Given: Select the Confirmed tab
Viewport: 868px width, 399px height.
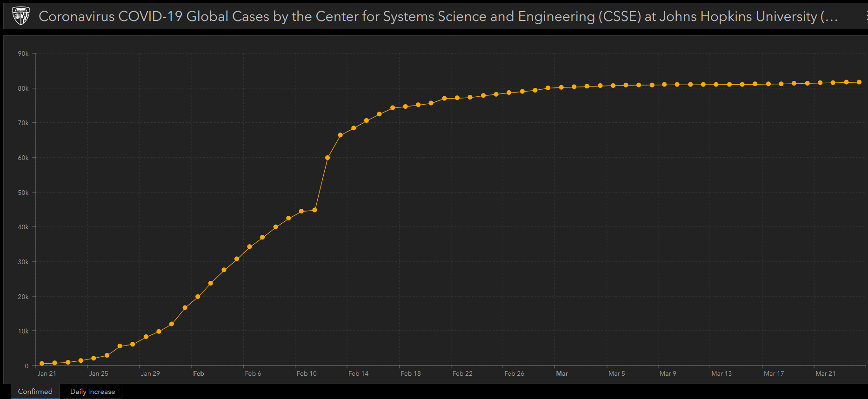Looking at the screenshot, I should click(35, 392).
